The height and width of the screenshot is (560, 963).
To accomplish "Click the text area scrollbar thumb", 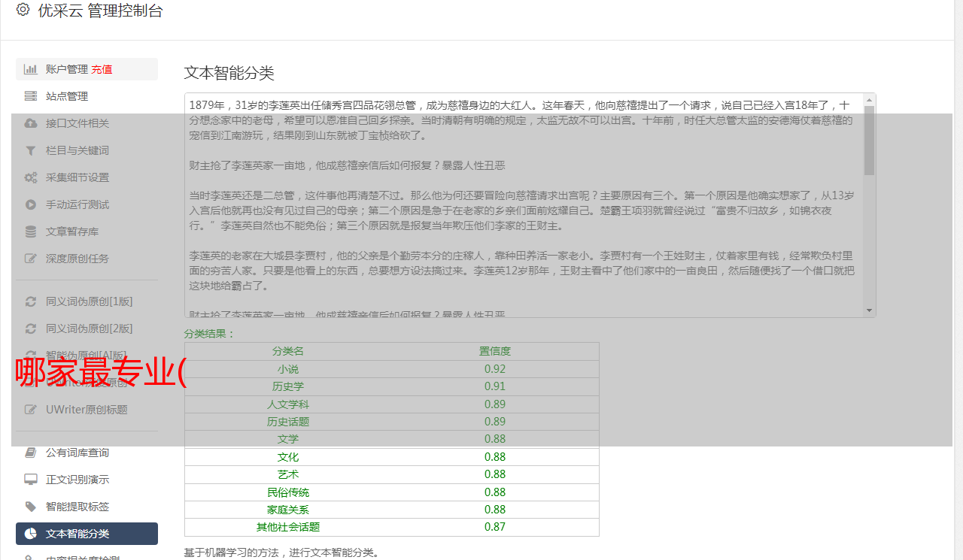I will [x=870, y=140].
